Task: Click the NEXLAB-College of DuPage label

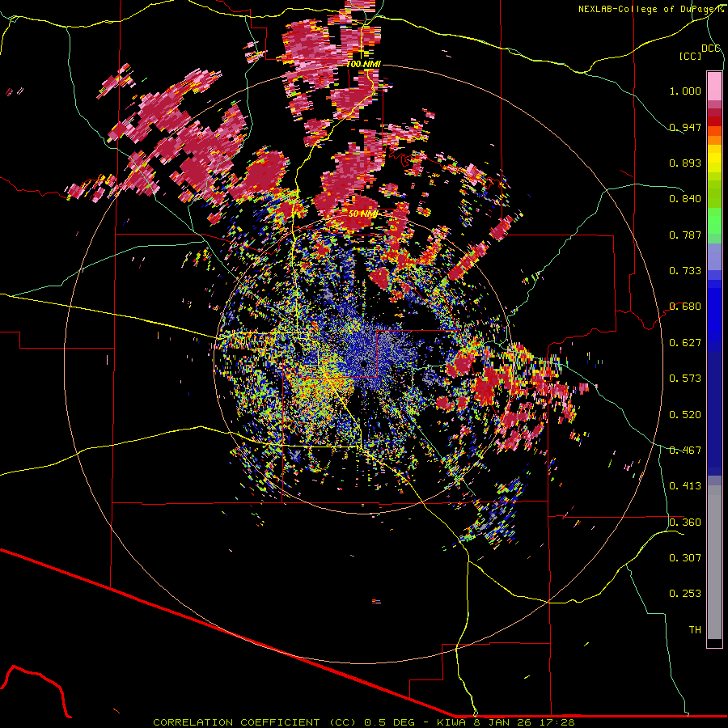Action: [648, 9]
